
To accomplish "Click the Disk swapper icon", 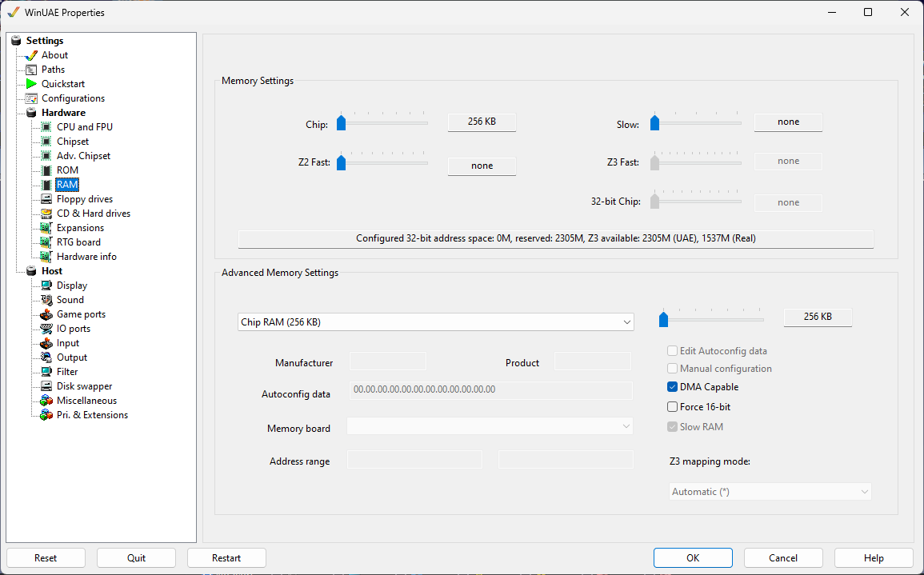I will pyautogui.click(x=46, y=386).
